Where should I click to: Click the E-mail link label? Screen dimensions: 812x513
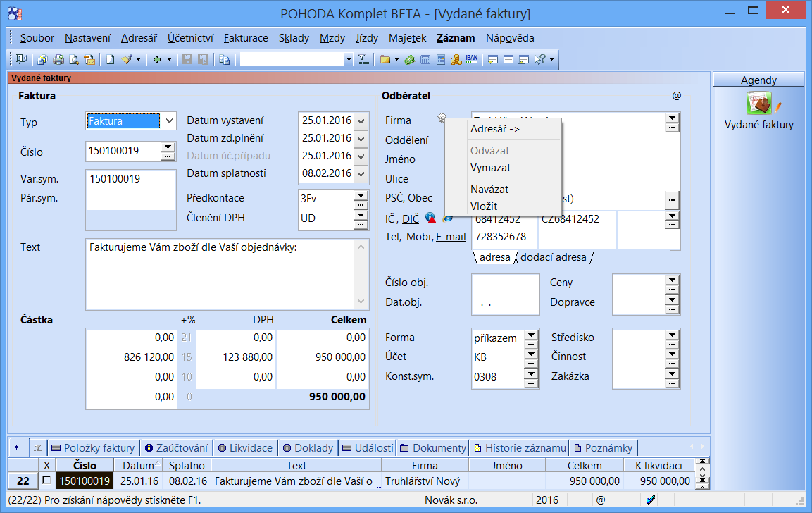(451, 237)
